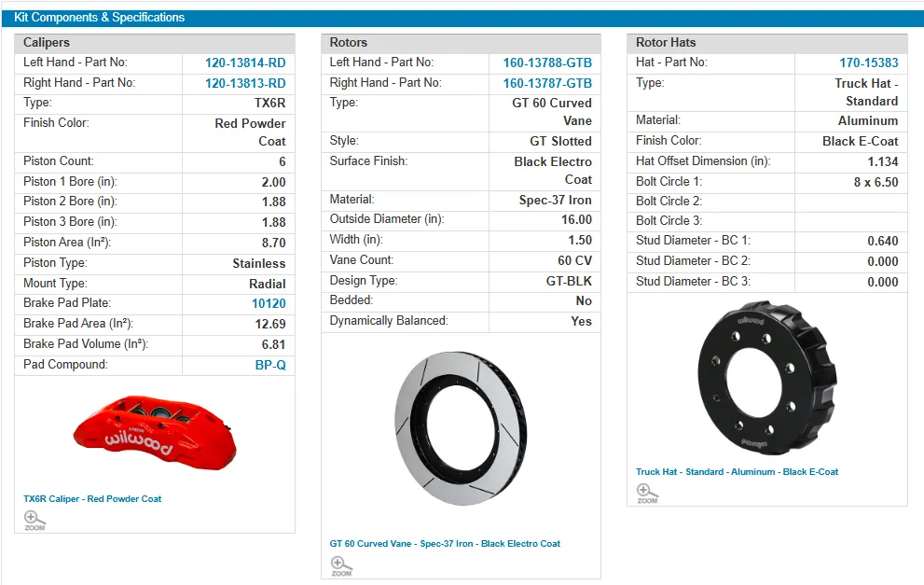The width and height of the screenshot is (924, 585).
Task: Open brake pad plate 10120 link
Action: click(269, 304)
